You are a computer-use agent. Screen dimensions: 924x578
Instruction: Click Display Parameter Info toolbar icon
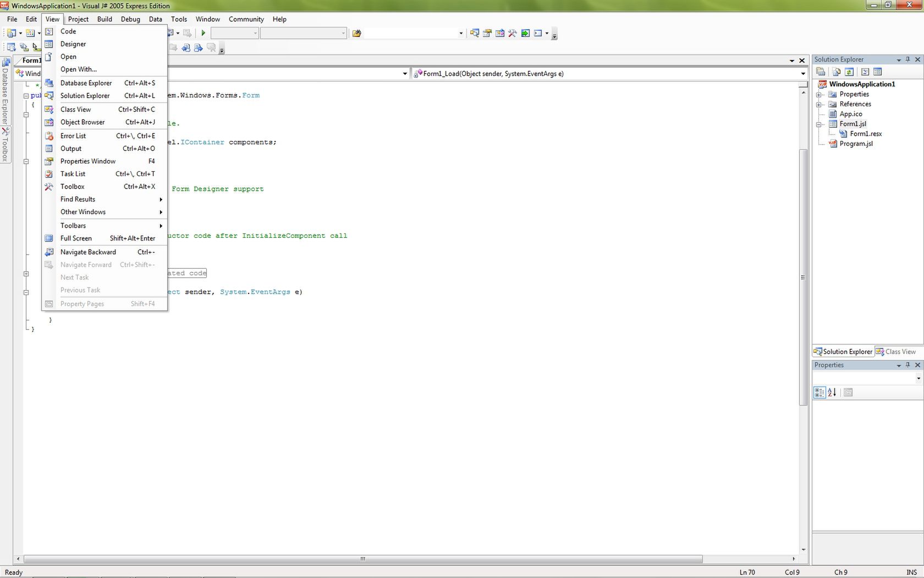tap(24, 48)
